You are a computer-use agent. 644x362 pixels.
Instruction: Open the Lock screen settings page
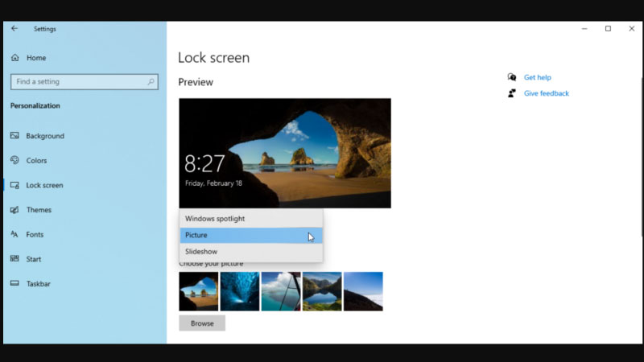(x=44, y=185)
